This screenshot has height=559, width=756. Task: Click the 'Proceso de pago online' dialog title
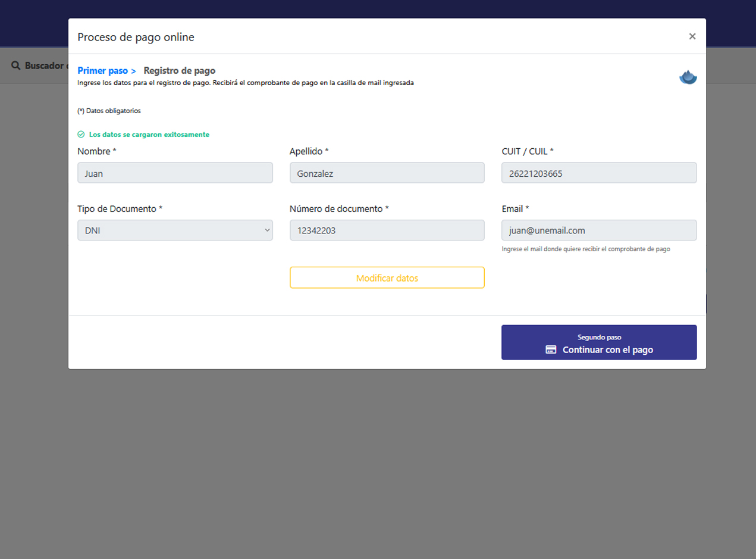136,37
